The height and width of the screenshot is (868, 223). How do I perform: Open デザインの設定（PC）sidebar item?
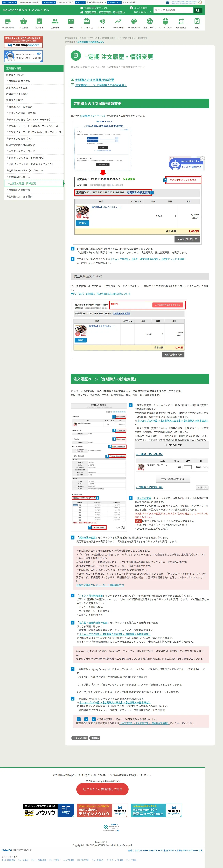[x=34, y=139]
